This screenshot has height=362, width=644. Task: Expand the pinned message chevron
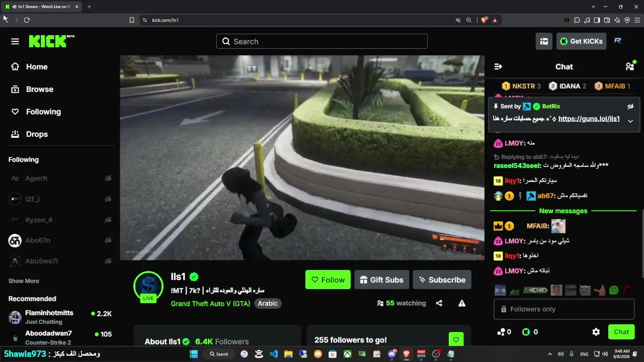[630, 121]
